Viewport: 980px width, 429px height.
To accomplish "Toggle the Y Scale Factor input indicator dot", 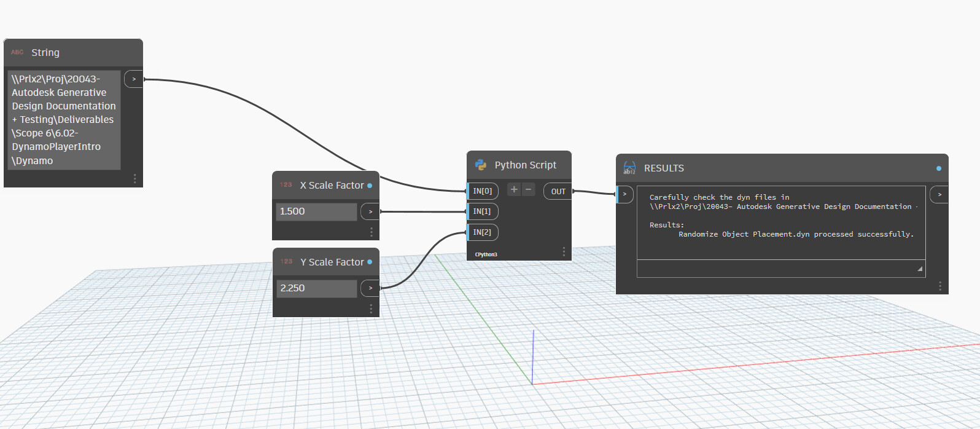I will tap(370, 262).
